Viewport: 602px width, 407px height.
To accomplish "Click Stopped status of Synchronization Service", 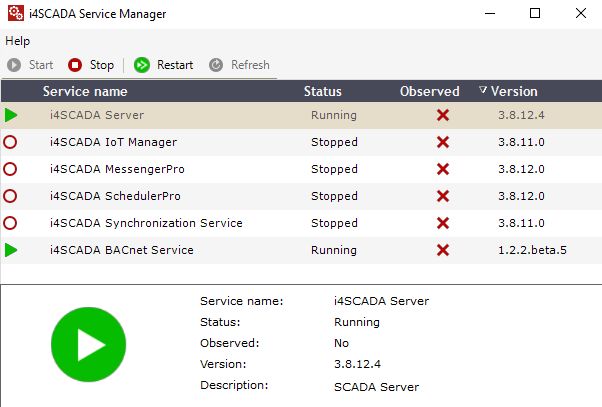I will [x=334, y=223].
